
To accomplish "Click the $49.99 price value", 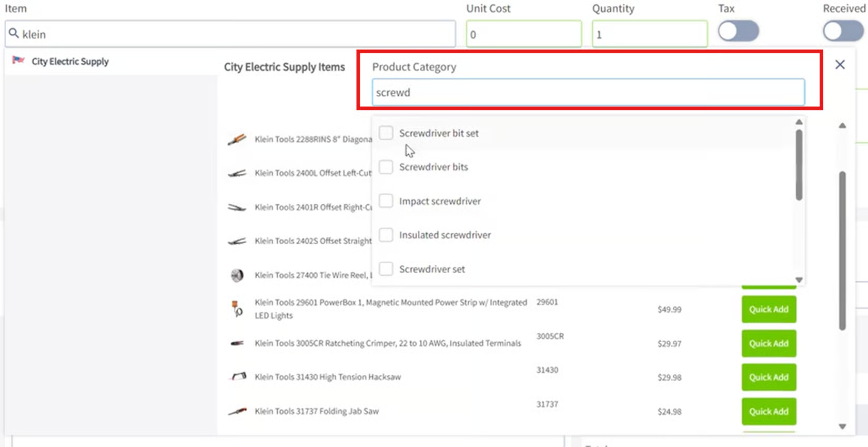I will [669, 310].
